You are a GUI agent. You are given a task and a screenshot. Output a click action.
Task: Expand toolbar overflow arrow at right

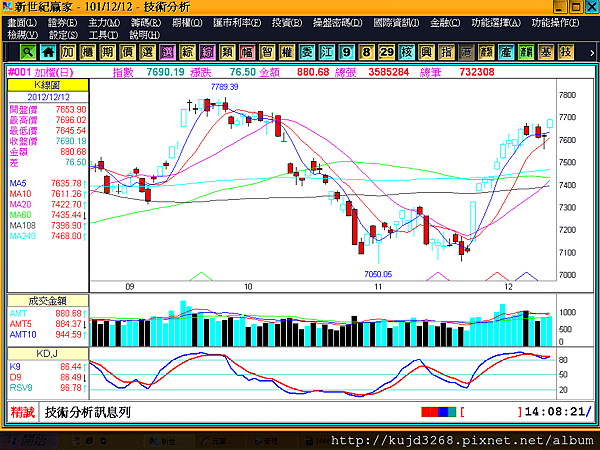592,53
